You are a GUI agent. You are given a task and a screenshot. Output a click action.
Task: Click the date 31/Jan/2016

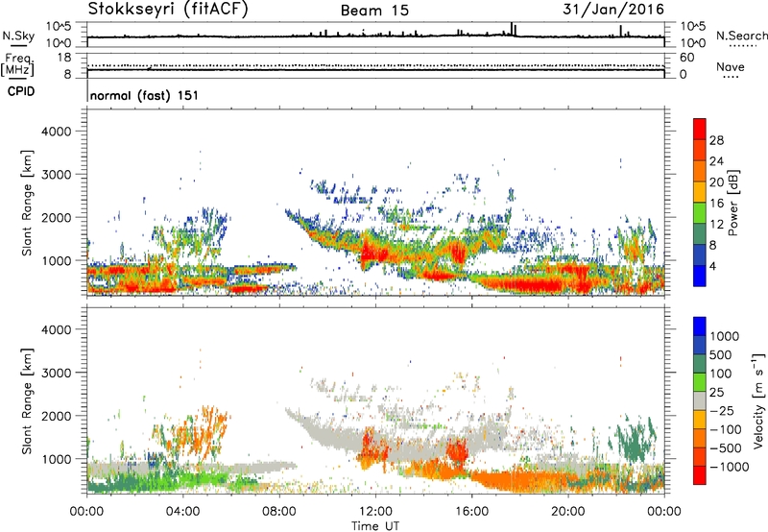(x=613, y=9)
